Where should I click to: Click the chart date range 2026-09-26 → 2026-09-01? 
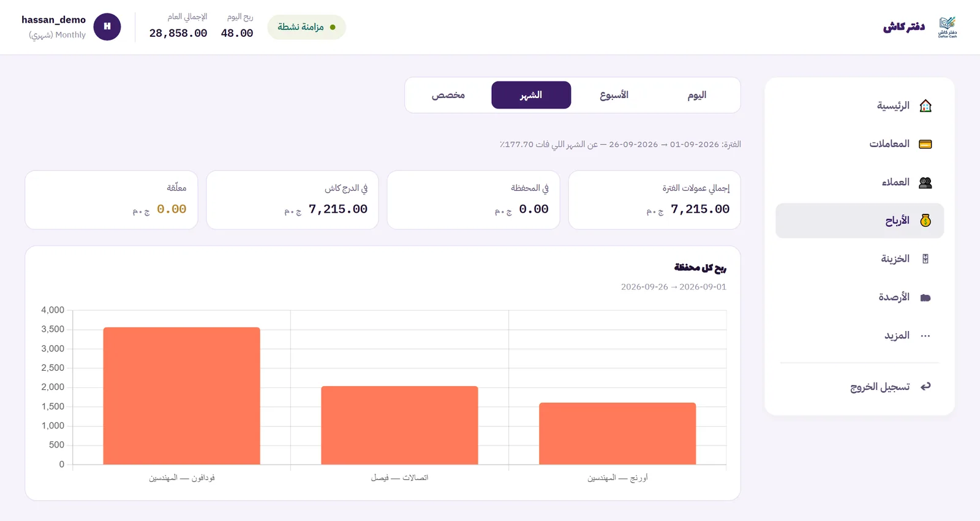click(x=674, y=287)
